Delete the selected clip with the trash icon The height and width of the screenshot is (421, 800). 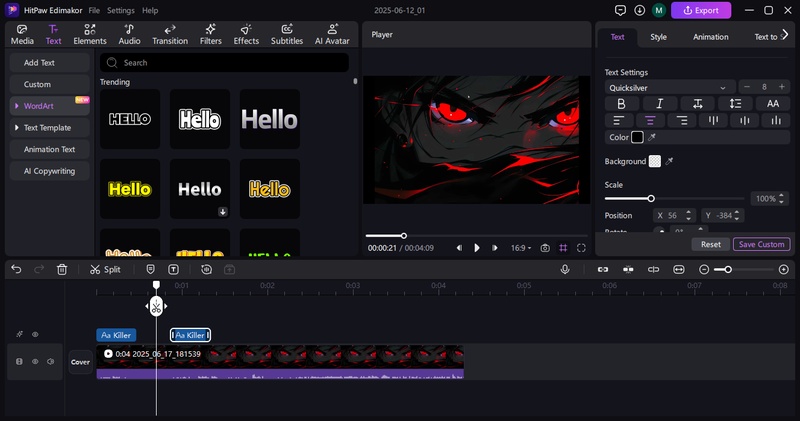(x=62, y=269)
